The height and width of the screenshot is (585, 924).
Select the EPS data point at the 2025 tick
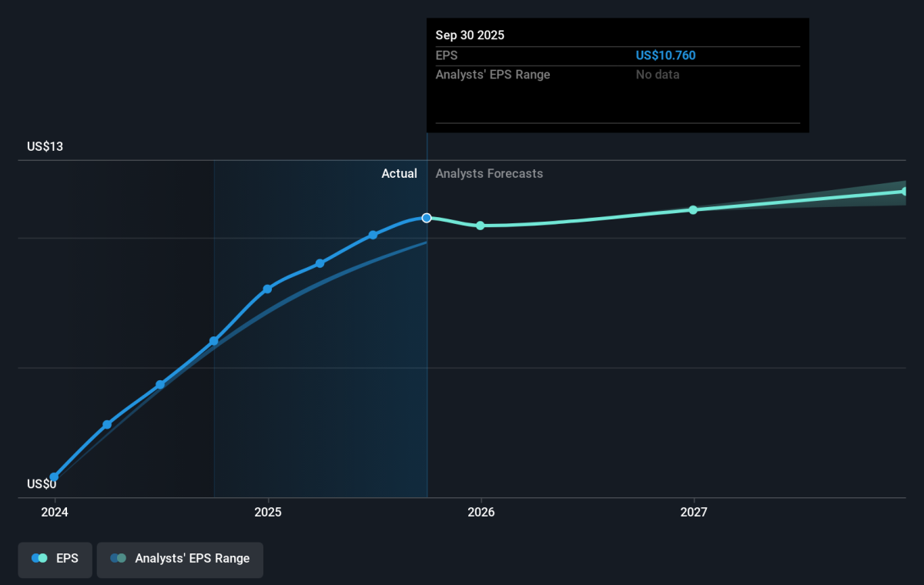tap(267, 289)
